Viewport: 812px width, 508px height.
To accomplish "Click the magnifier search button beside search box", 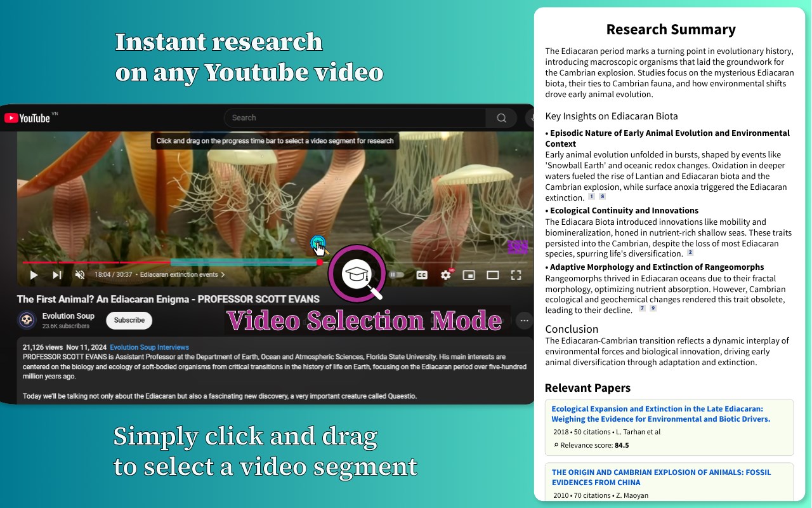I will point(502,117).
